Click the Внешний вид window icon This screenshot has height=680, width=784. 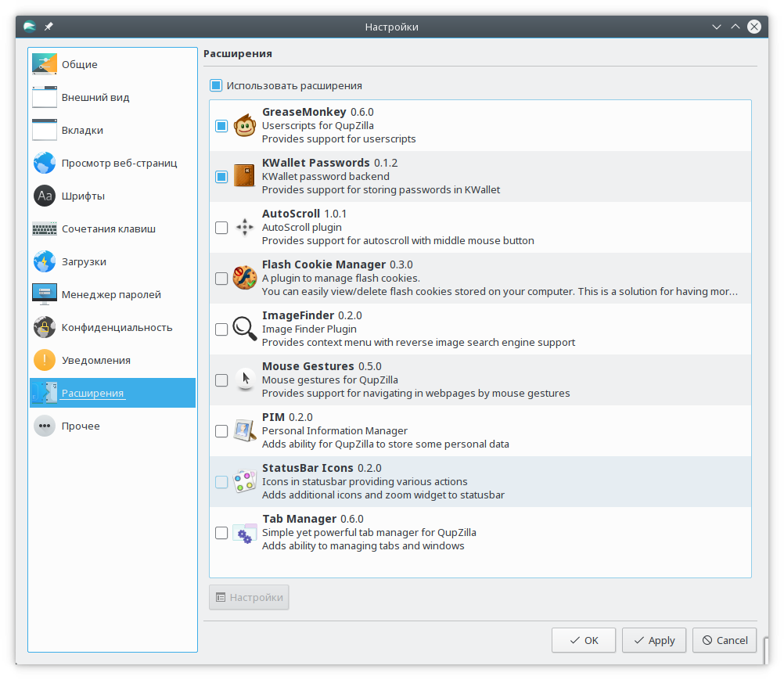click(45, 97)
